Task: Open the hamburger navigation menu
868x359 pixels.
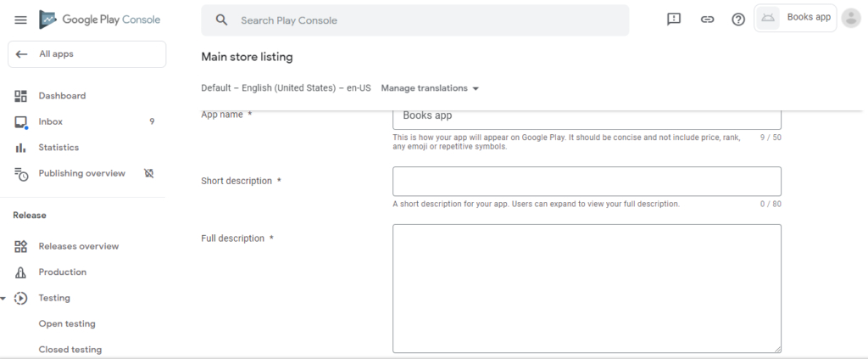Action: pos(20,20)
